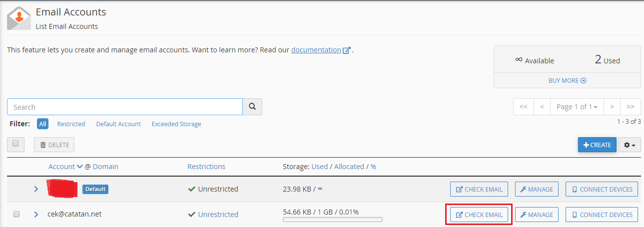Click the Email Accounts envelope icon
Viewport: 644px width, 227px height.
coord(19,18)
